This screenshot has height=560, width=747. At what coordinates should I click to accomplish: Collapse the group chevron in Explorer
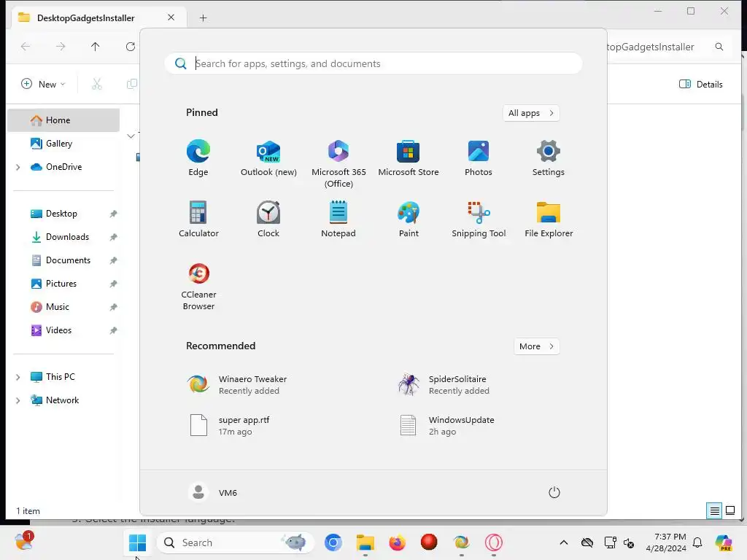click(x=131, y=136)
